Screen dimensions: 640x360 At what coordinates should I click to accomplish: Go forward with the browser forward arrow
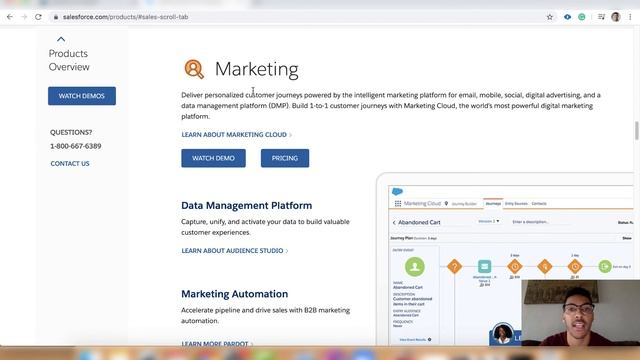coord(24,17)
